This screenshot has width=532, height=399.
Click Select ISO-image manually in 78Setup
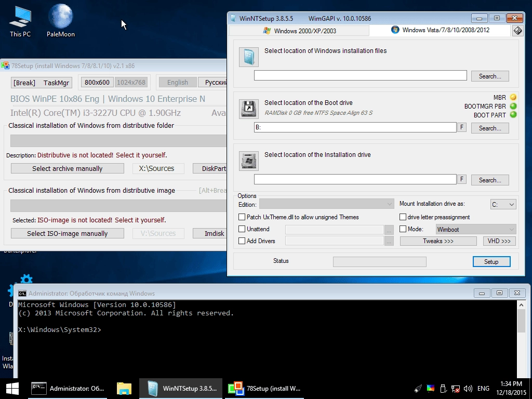[x=67, y=233]
